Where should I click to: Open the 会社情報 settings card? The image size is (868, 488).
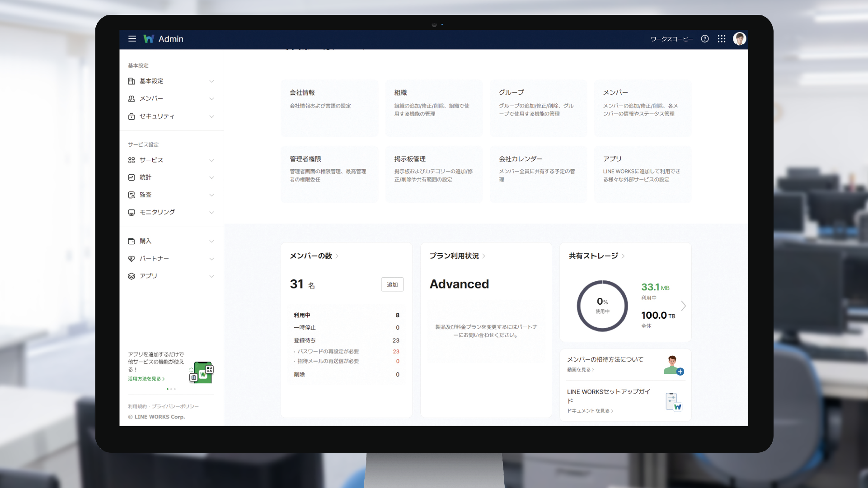coord(329,107)
